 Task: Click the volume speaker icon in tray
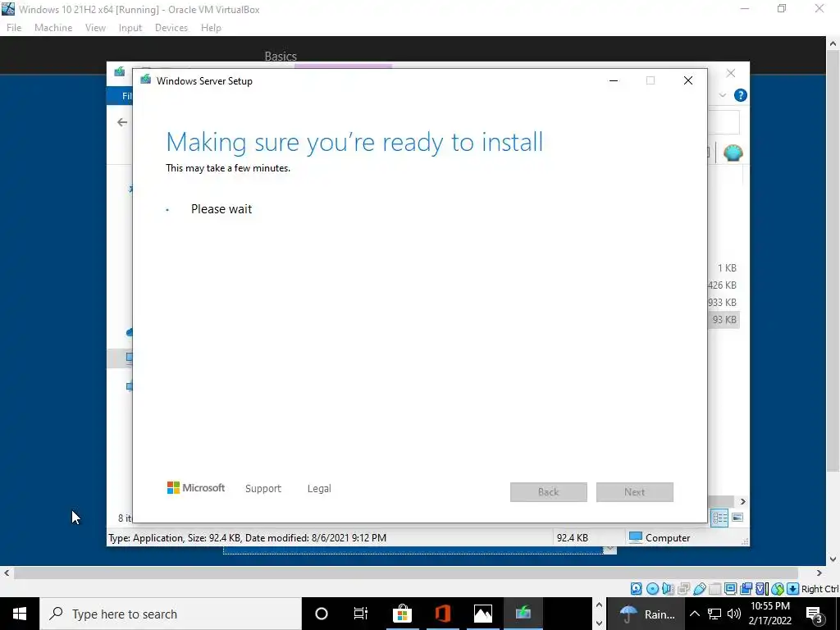point(734,614)
